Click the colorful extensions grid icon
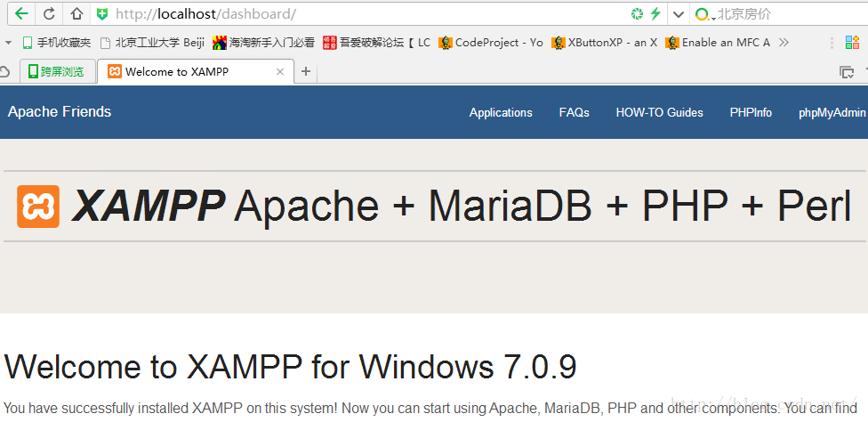The height and width of the screenshot is (422, 868). [852, 42]
